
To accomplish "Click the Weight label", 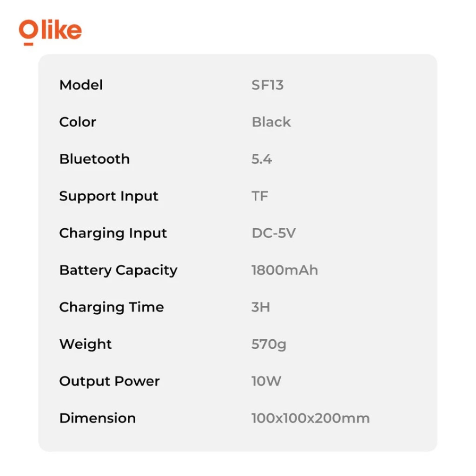I will (86, 344).
